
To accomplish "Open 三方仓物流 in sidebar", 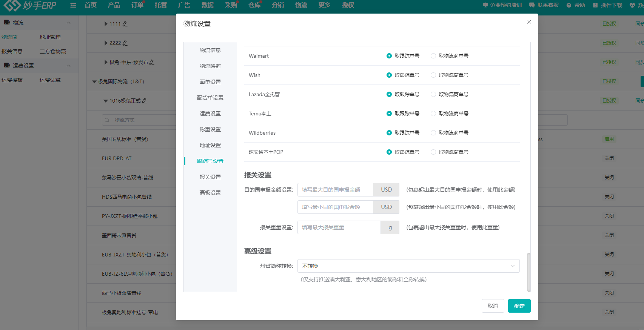I will coord(53,51).
